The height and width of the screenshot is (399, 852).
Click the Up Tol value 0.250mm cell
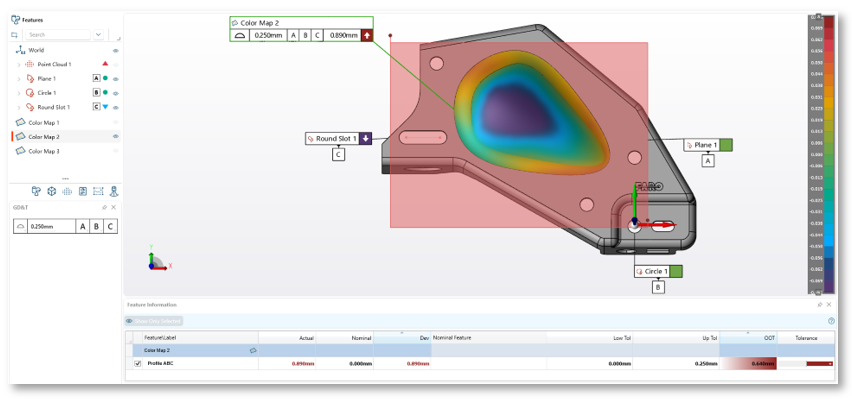pyautogui.click(x=676, y=364)
